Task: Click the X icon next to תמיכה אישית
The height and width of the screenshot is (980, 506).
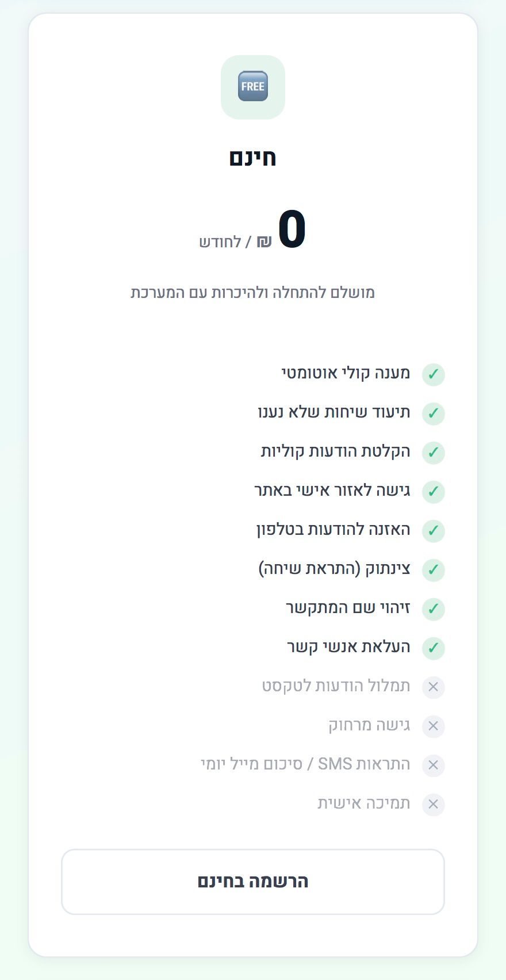Action: pos(433,804)
